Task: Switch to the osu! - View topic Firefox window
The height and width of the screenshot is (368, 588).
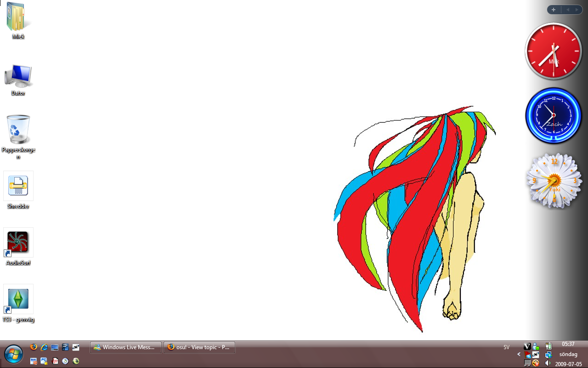Action: (x=199, y=347)
